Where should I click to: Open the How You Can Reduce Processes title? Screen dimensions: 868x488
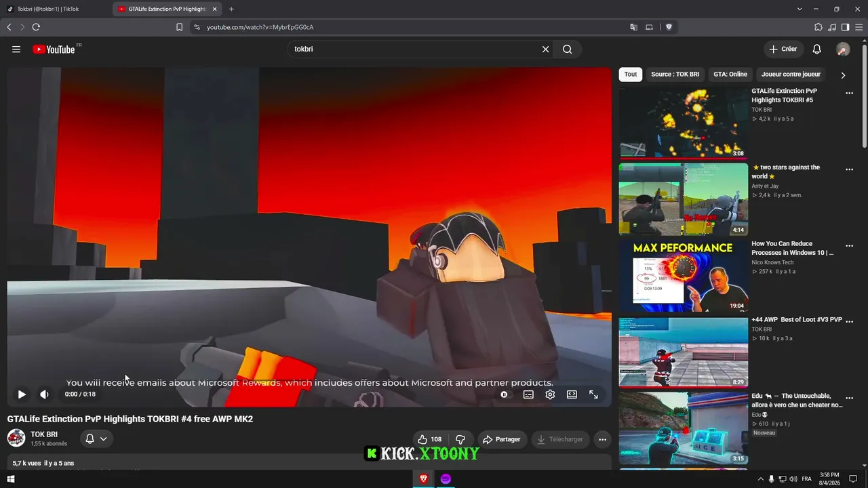[792, 248]
